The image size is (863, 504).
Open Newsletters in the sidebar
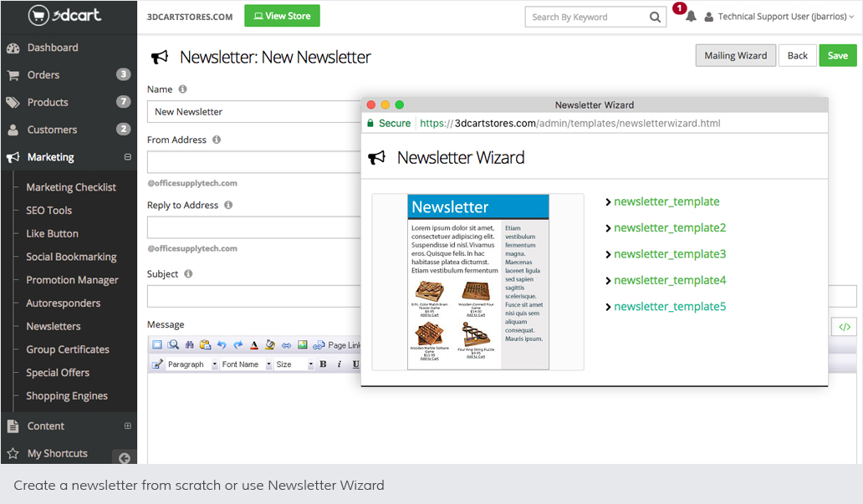(54, 326)
